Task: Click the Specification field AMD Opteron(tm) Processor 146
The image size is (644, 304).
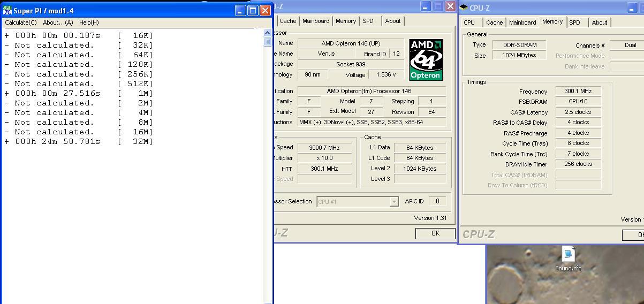Action: coord(372,91)
